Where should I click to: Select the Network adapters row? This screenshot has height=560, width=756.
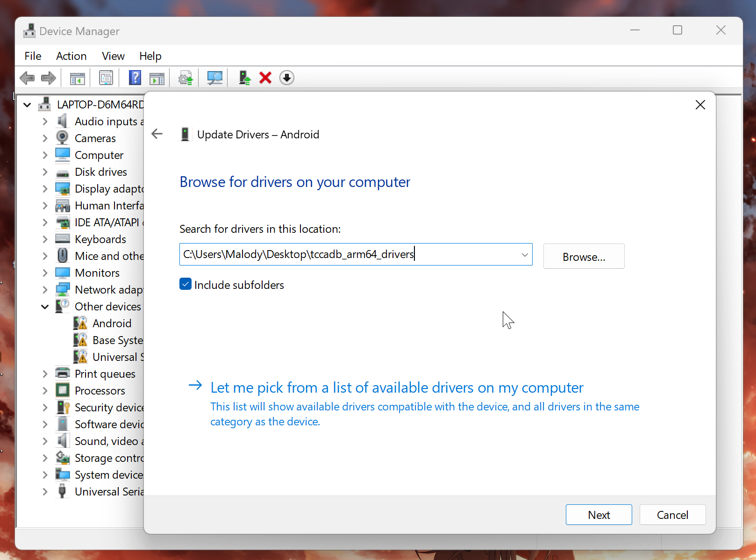(x=109, y=290)
